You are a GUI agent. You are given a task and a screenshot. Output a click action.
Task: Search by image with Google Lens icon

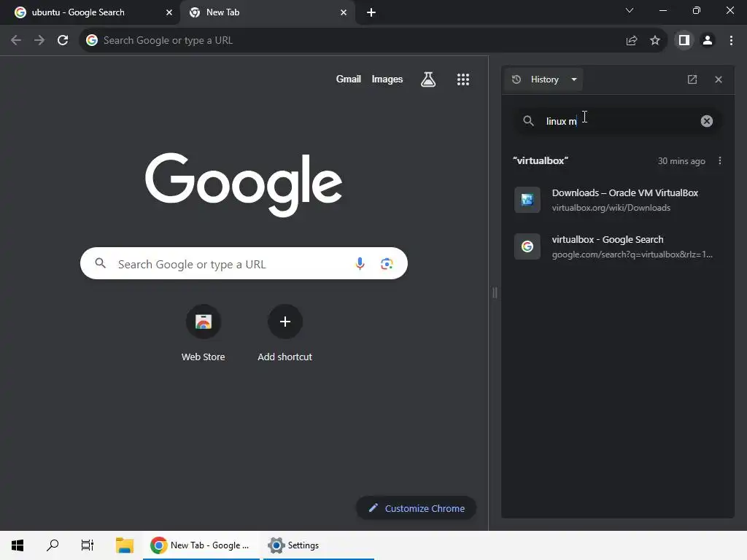[387, 263]
